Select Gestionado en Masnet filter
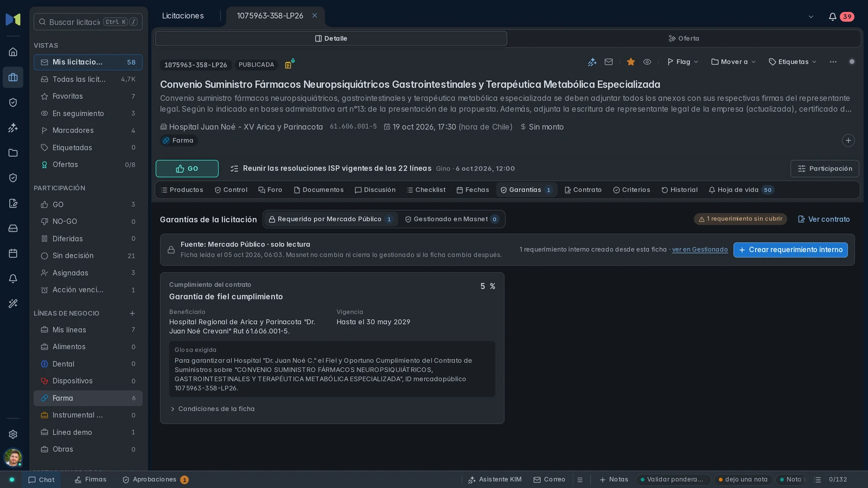Viewport: 868px width, 488px height. tap(452, 219)
